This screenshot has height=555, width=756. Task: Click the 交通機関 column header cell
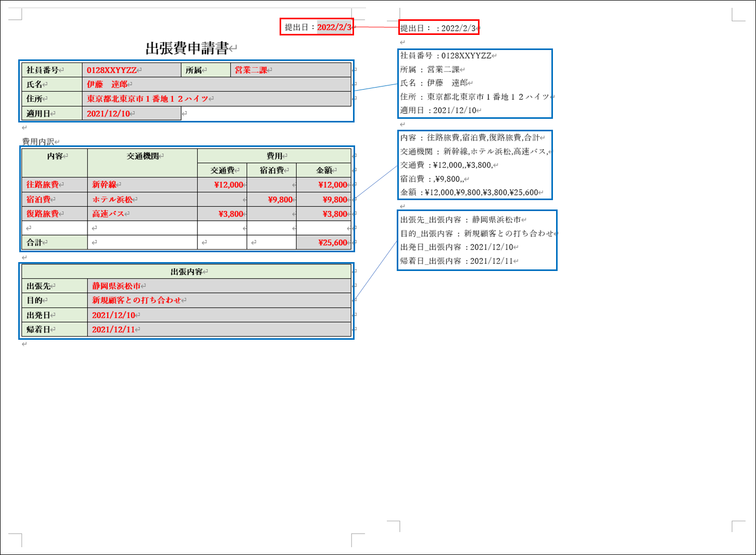pos(143,163)
